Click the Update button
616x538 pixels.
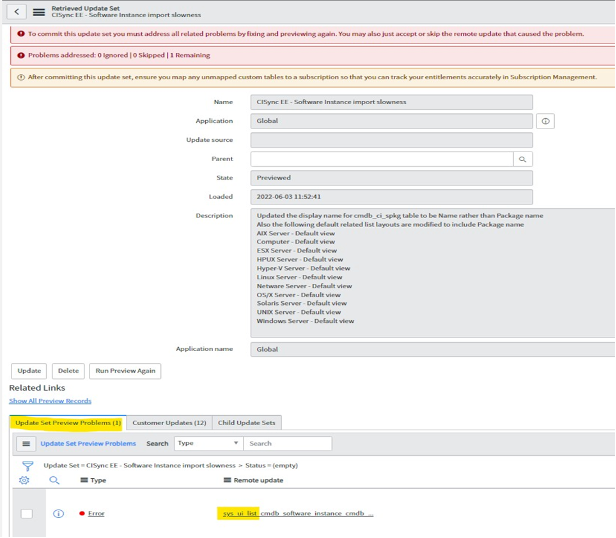click(x=29, y=371)
